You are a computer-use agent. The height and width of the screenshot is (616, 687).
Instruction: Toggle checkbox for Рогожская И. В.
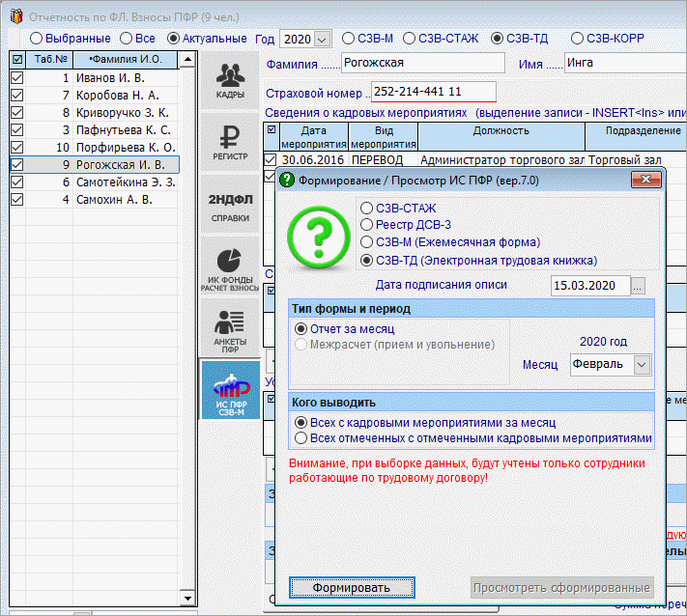(x=17, y=164)
